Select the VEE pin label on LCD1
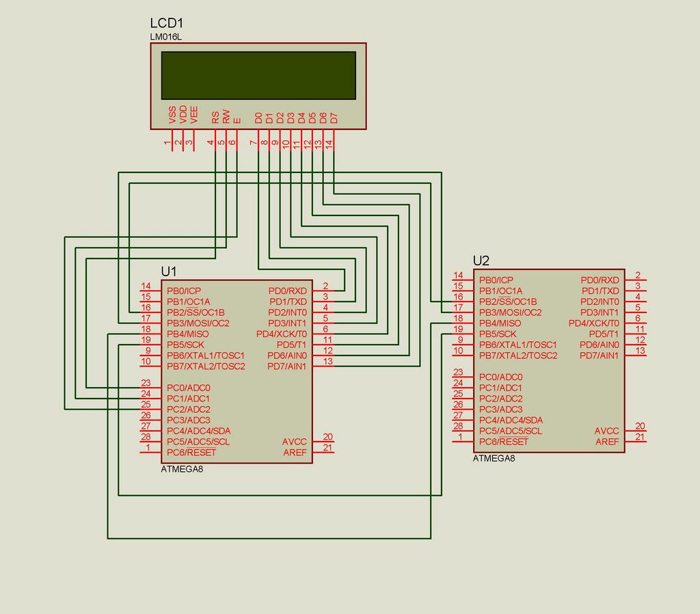The width and height of the screenshot is (700, 614). [193, 115]
